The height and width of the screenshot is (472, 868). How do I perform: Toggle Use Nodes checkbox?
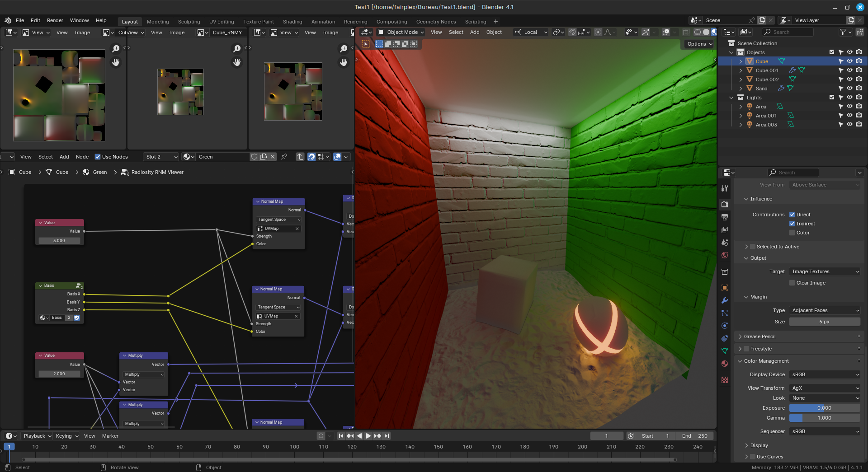[x=98, y=157]
